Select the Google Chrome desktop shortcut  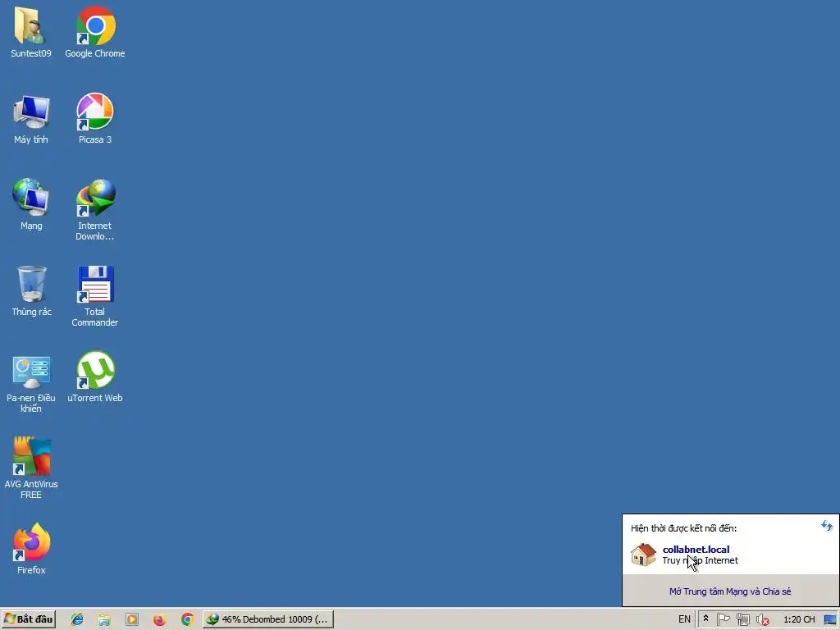(x=95, y=32)
